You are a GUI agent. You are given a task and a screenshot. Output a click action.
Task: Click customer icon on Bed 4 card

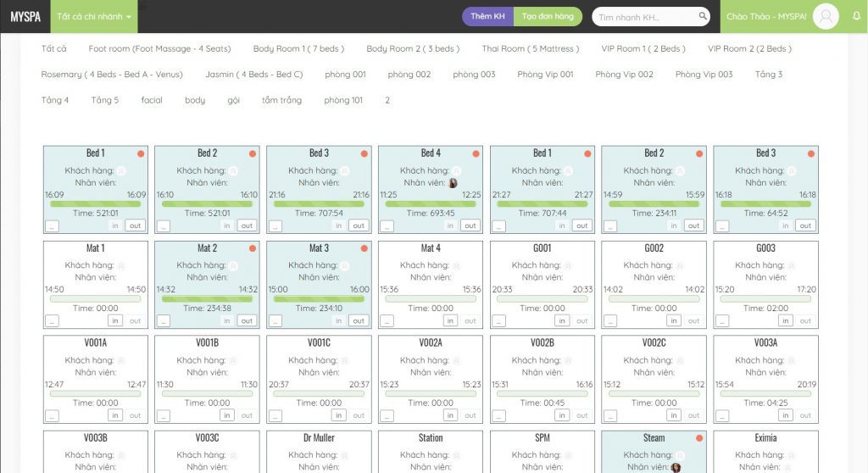456,170
